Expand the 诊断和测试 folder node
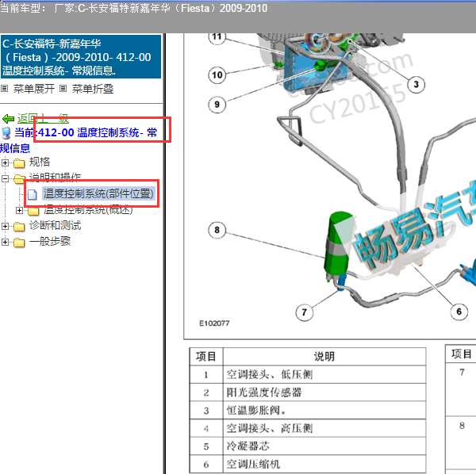Screen dimensions: 476x474 click(5, 226)
